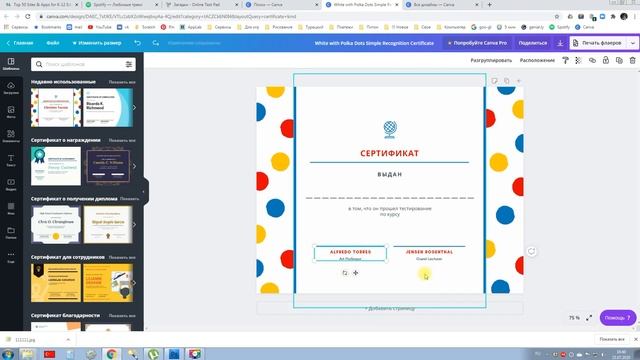The width and height of the screenshot is (640, 360).
Task: Expand the Печать флаеров dropdown arrow
Action: (633, 43)
